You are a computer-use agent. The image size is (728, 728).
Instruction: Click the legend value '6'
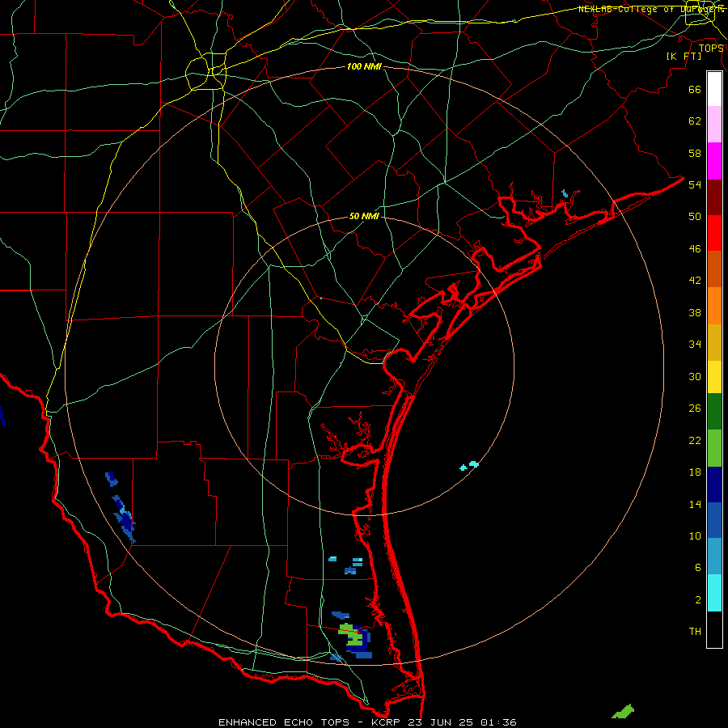[697, 568]
